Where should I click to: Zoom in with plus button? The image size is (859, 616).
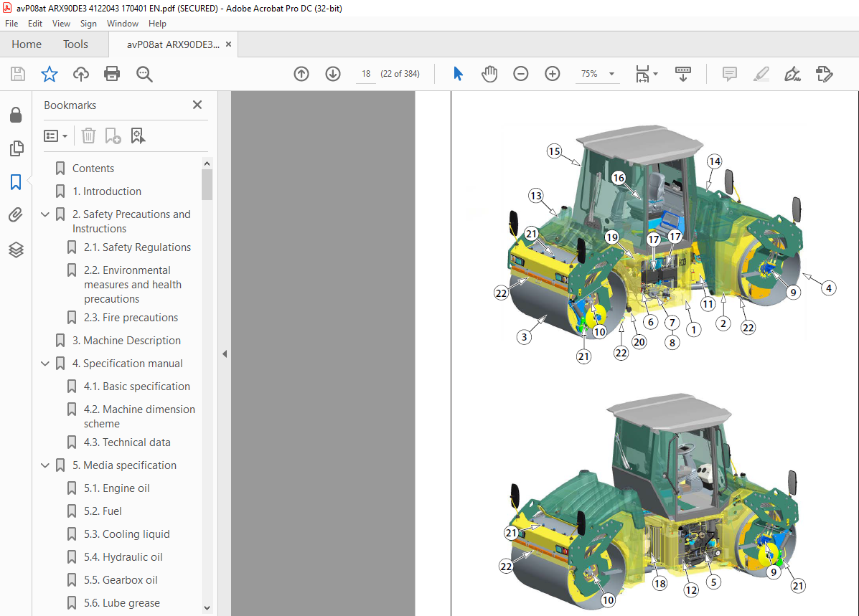coord(553,74)
